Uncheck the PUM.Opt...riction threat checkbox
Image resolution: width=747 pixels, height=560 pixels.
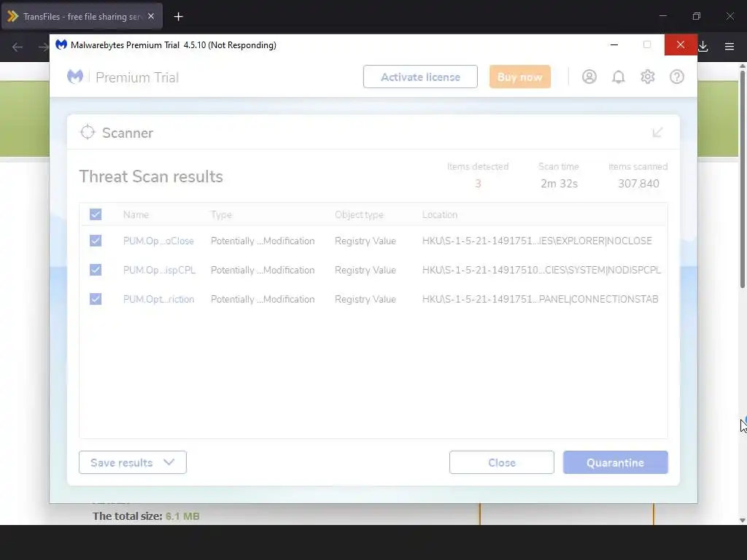pos(96,298)
